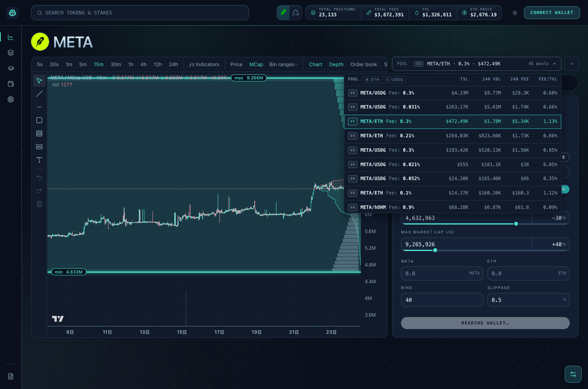
Task: Open the document icon at sidebar bottom
Action: (x=11, y=376)
